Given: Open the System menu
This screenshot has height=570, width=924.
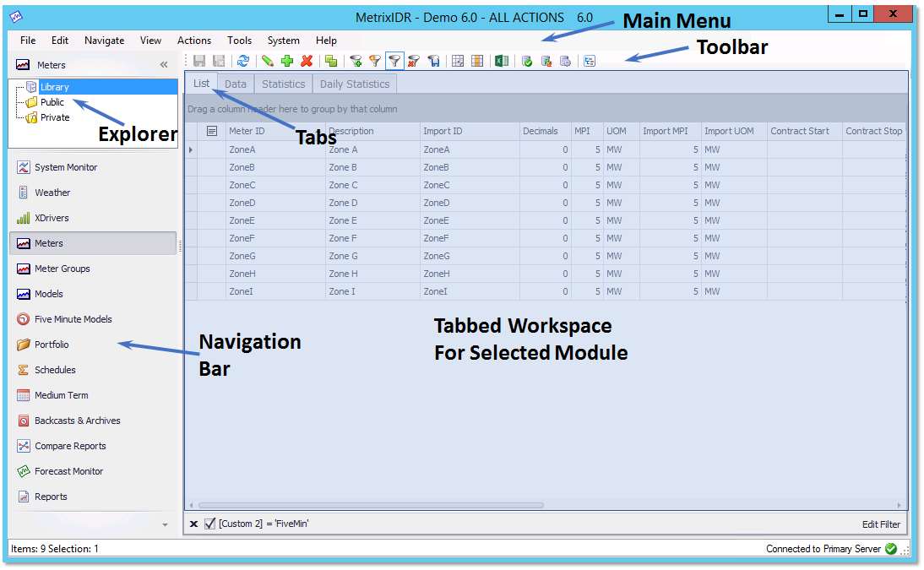Looking at the screenshot, I should coord(284,41).
